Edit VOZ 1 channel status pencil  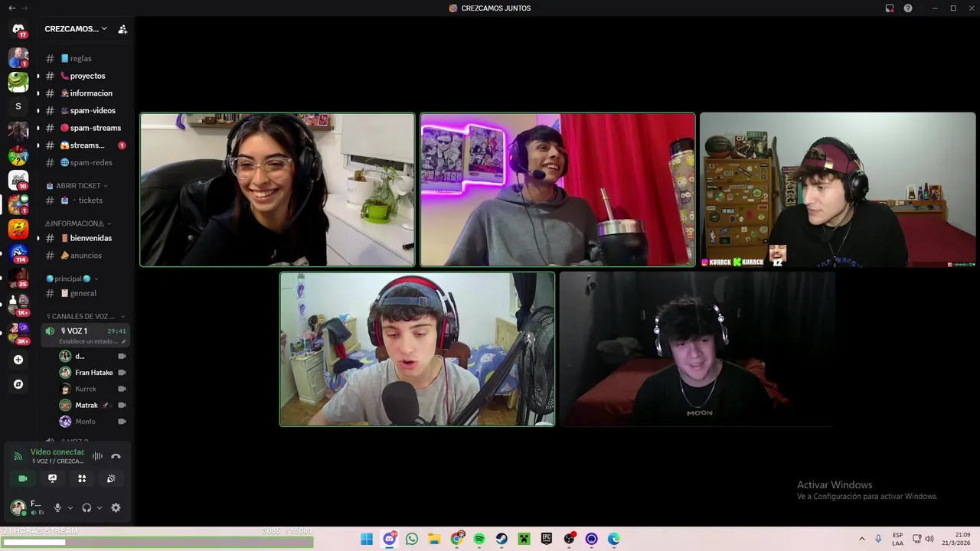tap(123, 341)
